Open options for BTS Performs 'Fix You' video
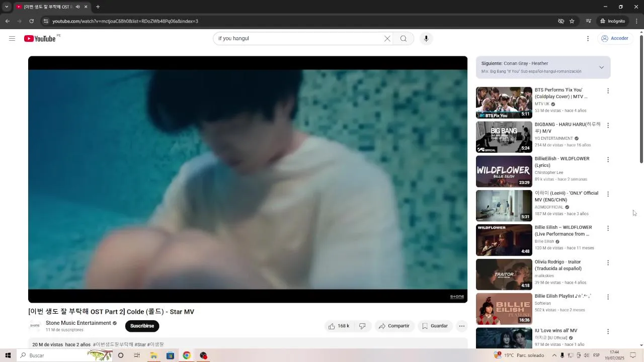This screenshot has height=362, width=644. coord(608,91)
